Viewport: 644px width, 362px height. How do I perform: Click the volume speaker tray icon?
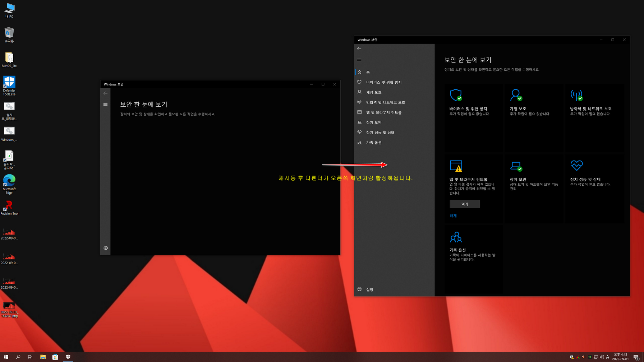pyautogui.click(x=602, y=357)
